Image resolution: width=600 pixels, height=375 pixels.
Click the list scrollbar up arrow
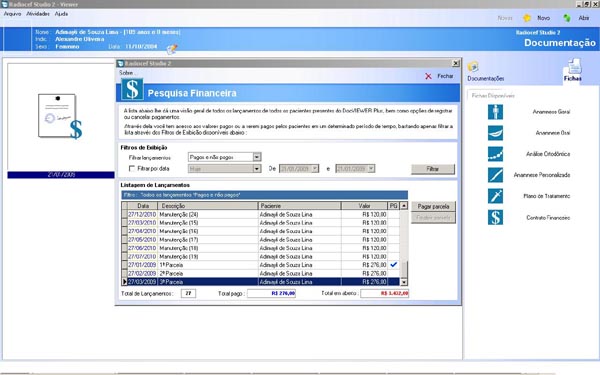coord(403,206)
